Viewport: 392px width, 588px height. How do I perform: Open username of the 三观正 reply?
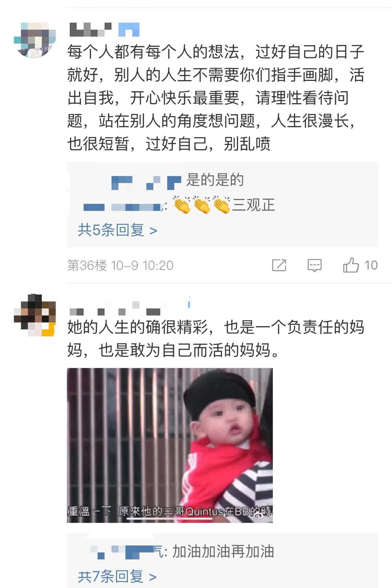tap(123, 207)
